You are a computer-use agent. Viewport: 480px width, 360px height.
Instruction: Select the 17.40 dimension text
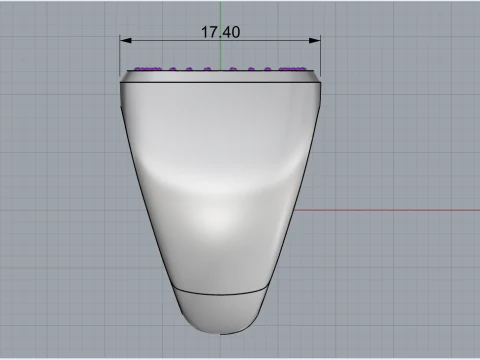click(220, 32)
